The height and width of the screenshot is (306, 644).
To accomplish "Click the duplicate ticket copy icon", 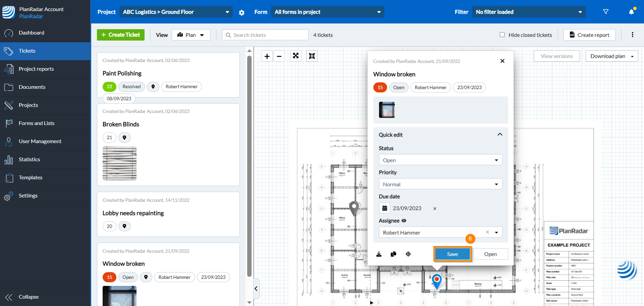I will tap(393, 254).
